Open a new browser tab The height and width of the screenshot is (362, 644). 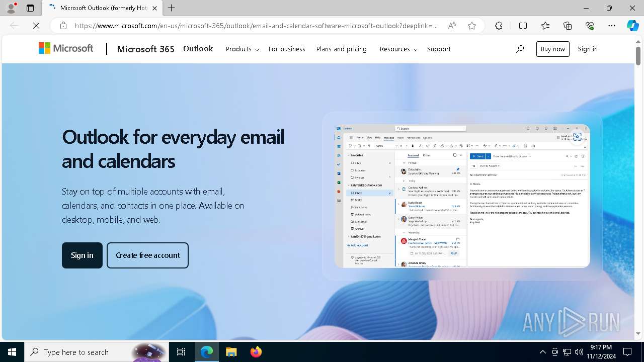[172, 8]
